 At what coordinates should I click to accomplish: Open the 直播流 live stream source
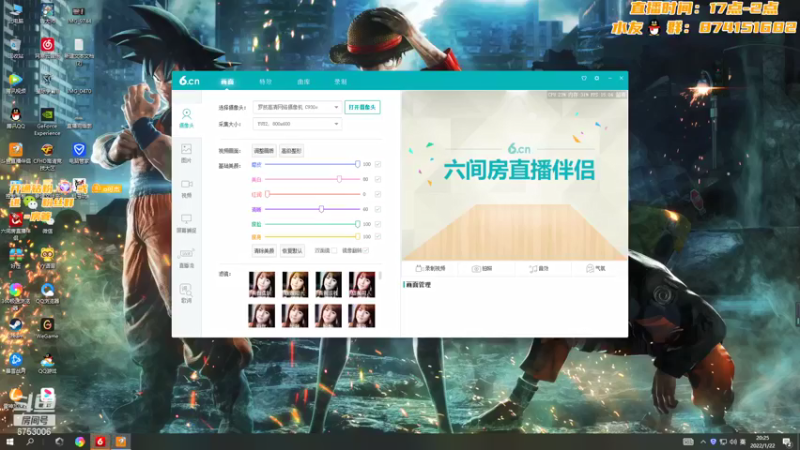[x=186, y=259]
